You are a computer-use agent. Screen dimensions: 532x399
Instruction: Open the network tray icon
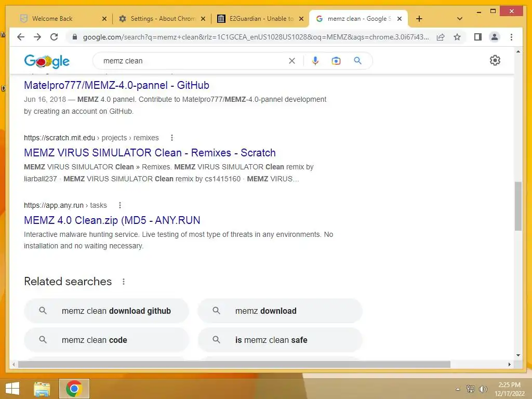click(471, 389)
